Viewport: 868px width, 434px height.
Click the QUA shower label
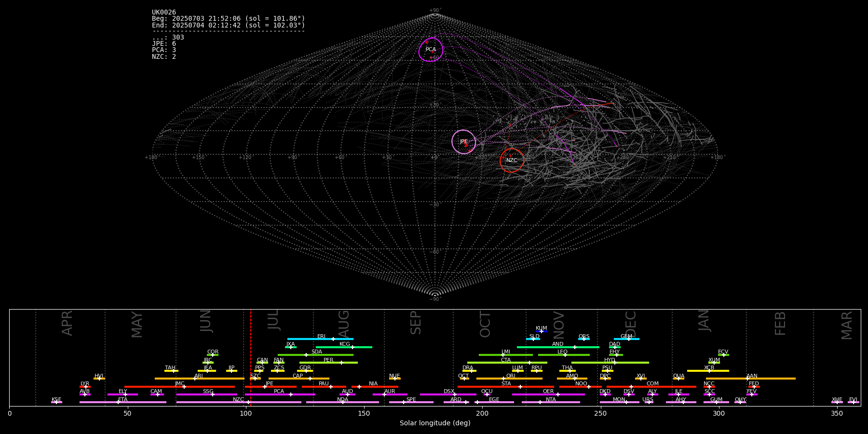(678, 376)
